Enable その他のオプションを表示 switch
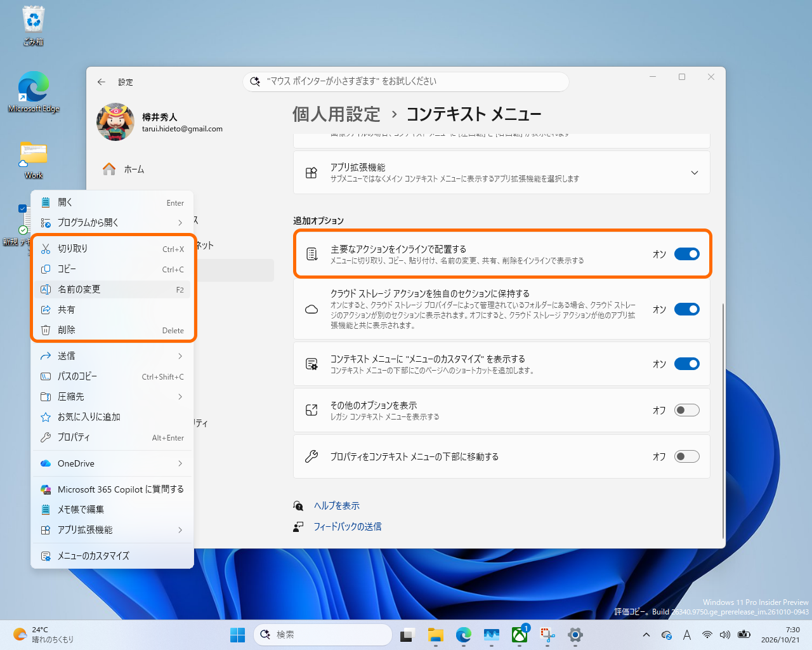This screenshot has width=812, height=650. 686,410
